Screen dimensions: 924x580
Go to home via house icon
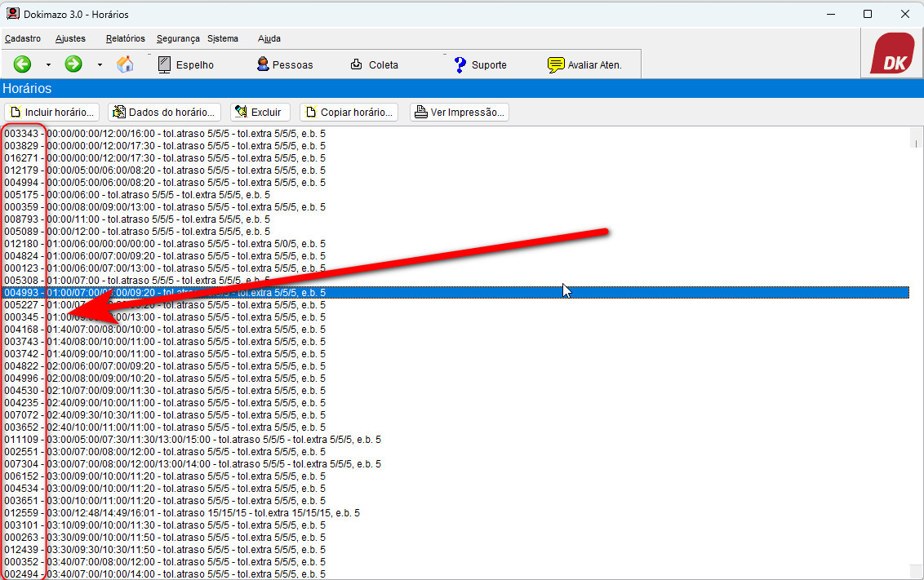[125, 64]
